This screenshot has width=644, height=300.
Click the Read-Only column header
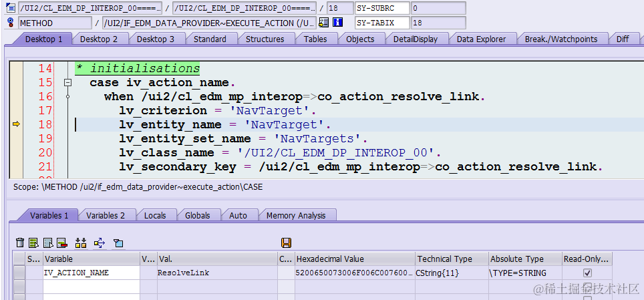[587, 259]
